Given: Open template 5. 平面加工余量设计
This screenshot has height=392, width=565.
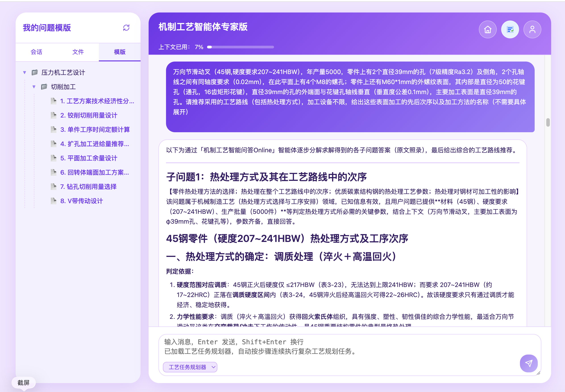Looking at the screenshot, I should 89,158.
